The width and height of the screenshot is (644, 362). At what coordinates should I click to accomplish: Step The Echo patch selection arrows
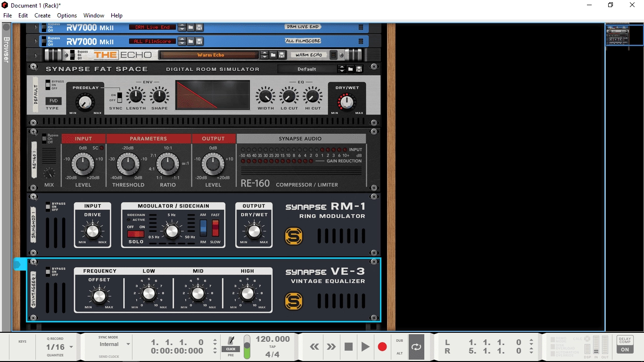pyautogui.click(x=264, y=55)
